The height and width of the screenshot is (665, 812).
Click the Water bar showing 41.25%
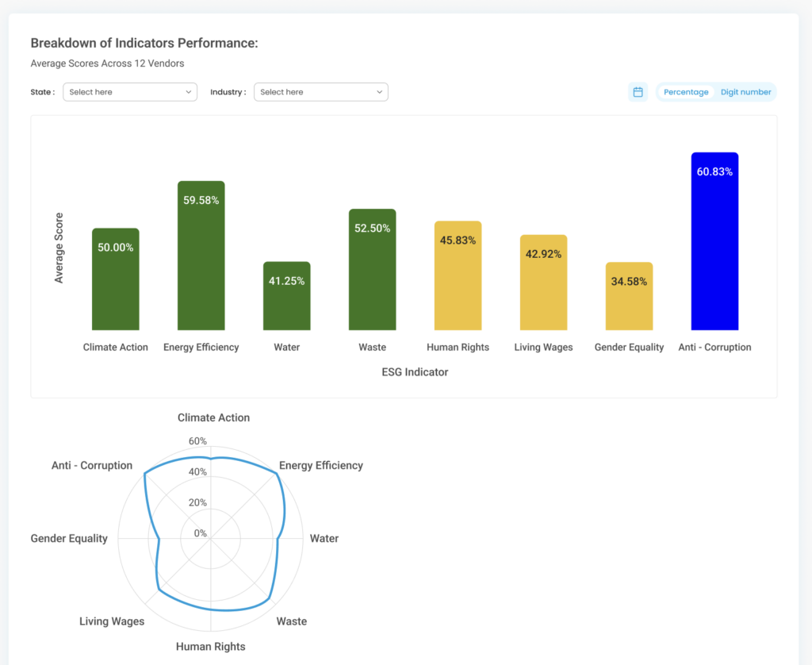286,296
